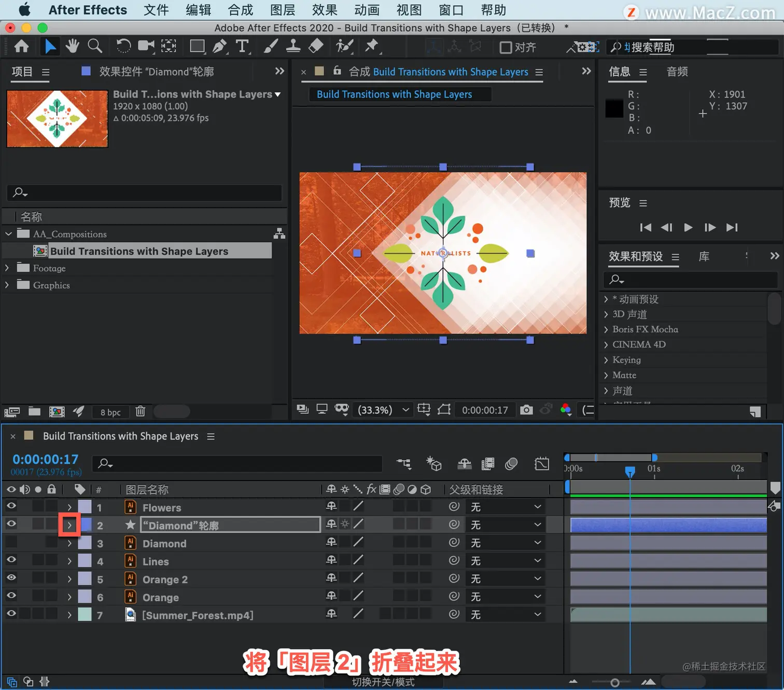784x690 pixels.
Task: Open the 效果 menu
Action: [325, 10]
